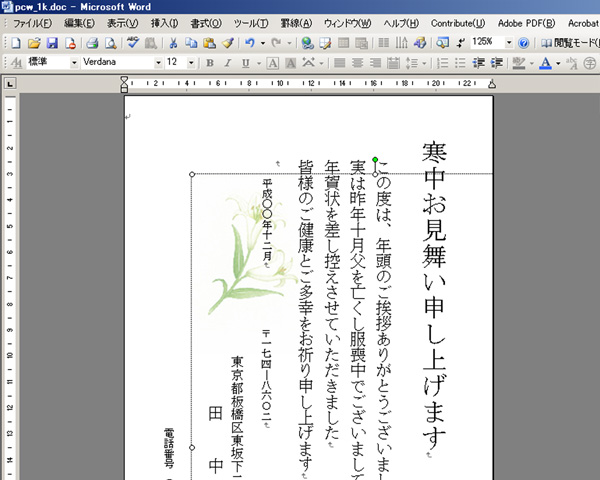This screenshot has width=600, height=480.
Task: Click the lily flower image
Action: point(253,253)
